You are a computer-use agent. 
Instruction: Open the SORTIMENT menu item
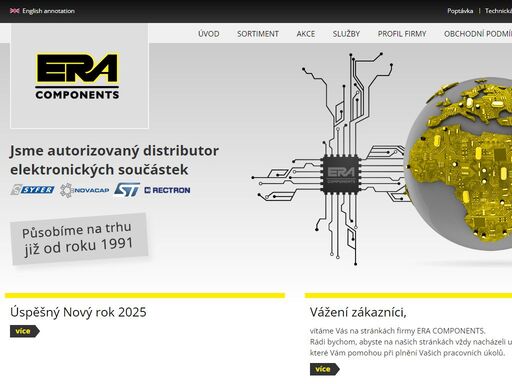click(258, 34)
